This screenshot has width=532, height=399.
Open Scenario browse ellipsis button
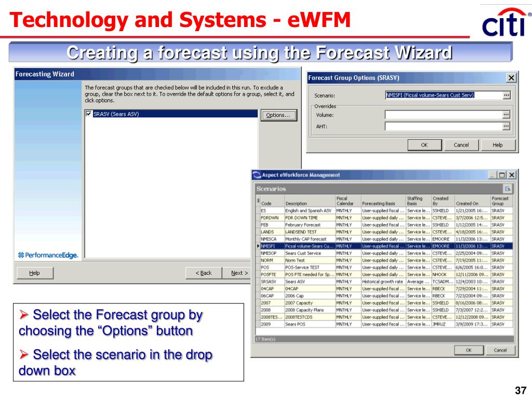[x=506, y=95]
